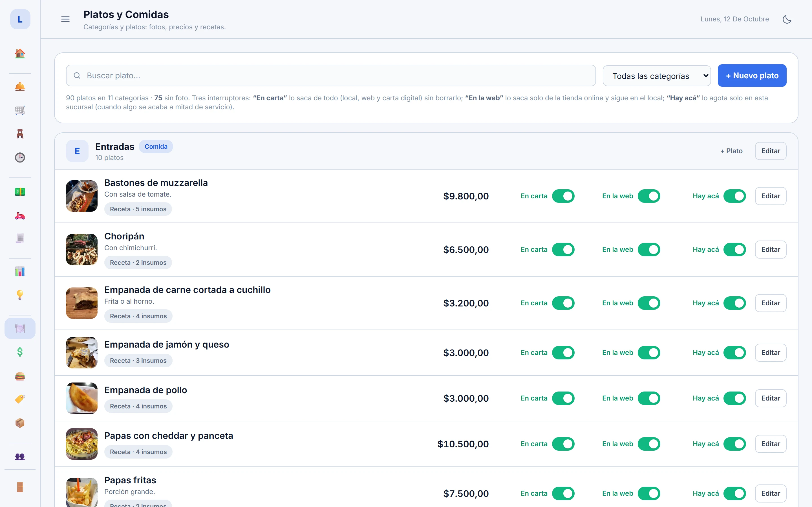Screen dimensions: 812x507
Task: Edit the Empanada de jamón y queso dish
Action: coord(770,353)
